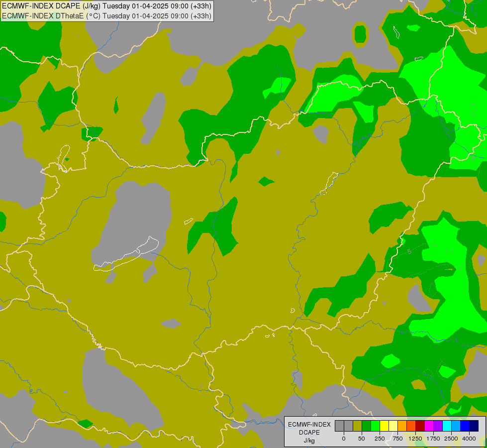Click the legend value 1750
Screen dimensions: 487x448
click(x=433, y=439)
